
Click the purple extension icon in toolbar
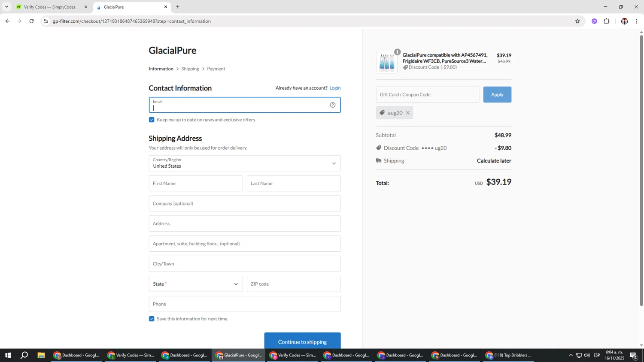click(x=594, y=21)
